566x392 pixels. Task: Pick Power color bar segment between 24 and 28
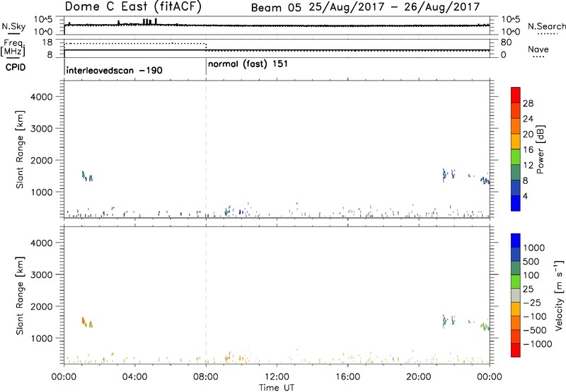(x=516, y=110)
